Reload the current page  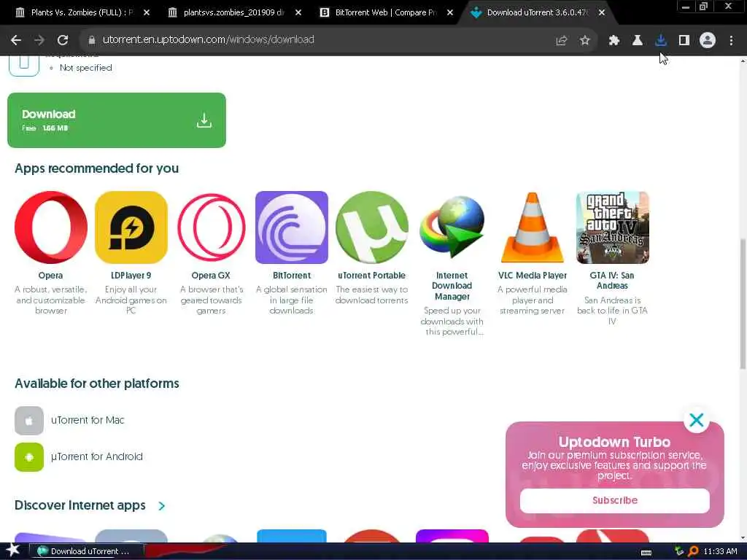(63, 40)
